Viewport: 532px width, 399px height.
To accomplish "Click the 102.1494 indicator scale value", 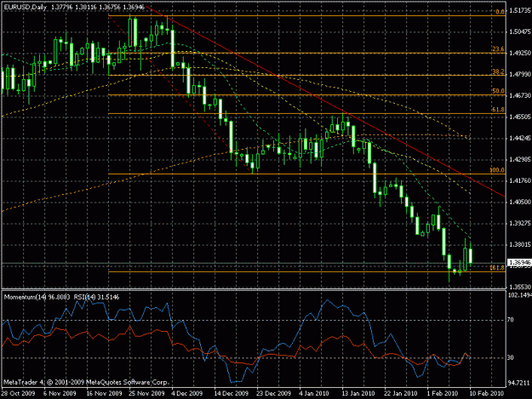I will [520, 295].
